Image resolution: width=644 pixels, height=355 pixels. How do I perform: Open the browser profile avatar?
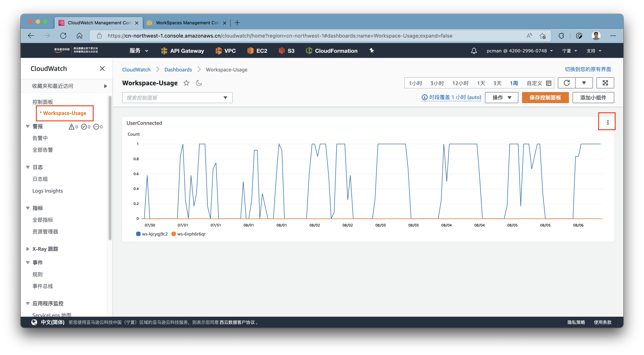click(596, 36)
